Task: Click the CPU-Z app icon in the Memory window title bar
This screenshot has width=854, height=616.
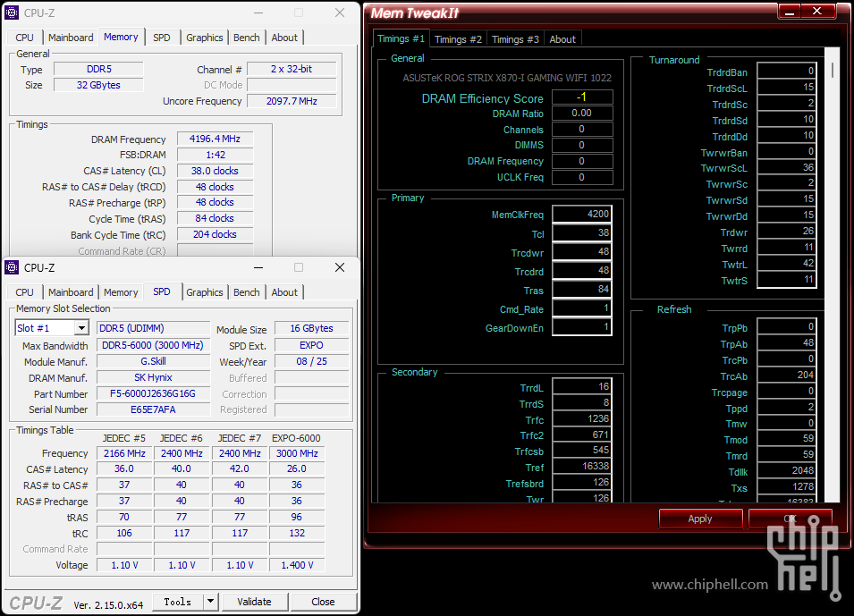Action: pyautogui.click(x=12, y=13)
